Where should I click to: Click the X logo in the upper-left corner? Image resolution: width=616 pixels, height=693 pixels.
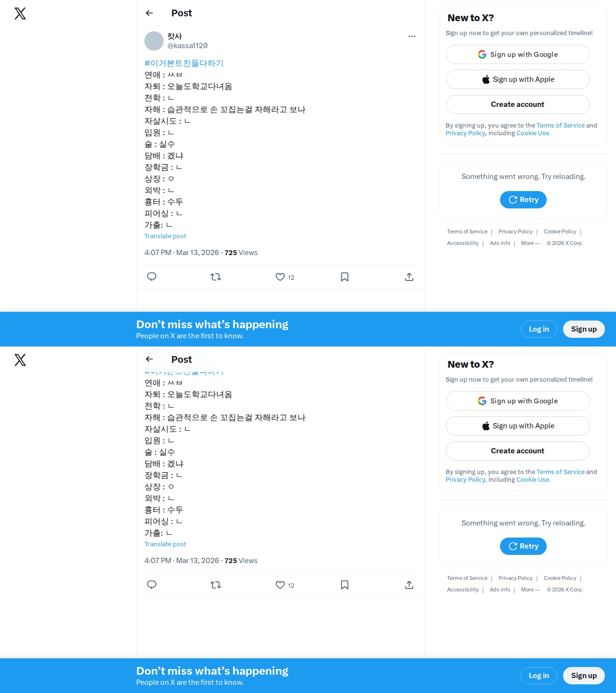coord(20,13)
